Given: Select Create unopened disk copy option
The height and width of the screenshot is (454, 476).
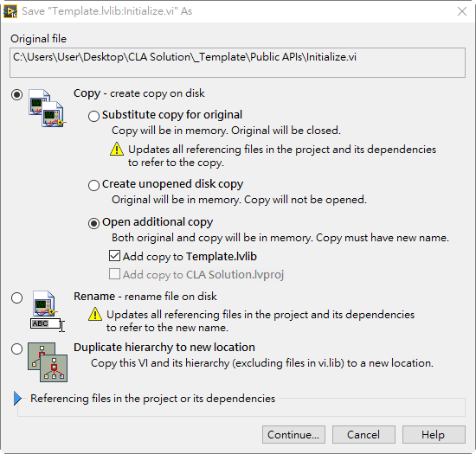Looking at the screenshot, I should (93, 185).
